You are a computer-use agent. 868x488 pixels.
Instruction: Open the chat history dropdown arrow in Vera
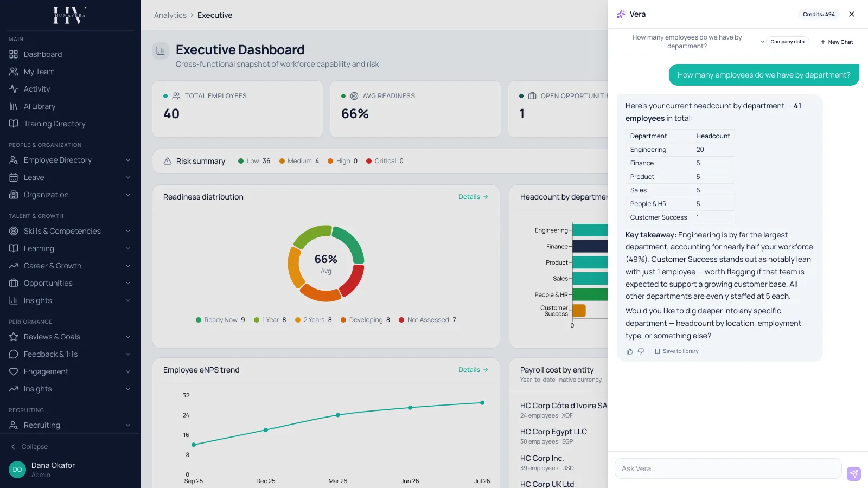coord(762,42)
